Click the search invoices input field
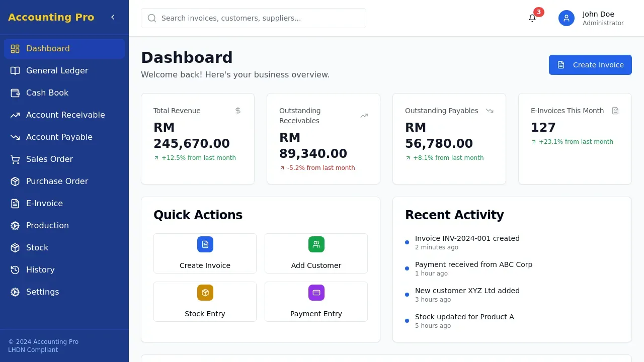644x362 pixels. click(253, 18)
